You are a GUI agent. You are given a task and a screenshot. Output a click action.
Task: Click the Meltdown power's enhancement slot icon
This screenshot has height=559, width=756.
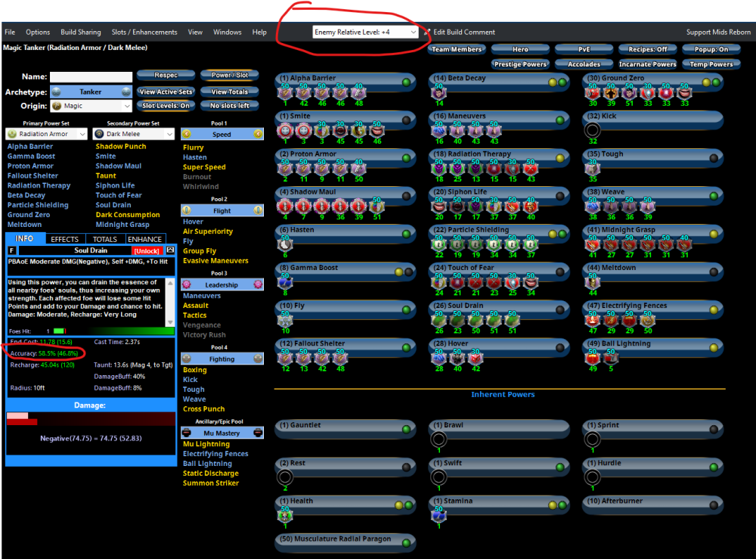[593, 281]
